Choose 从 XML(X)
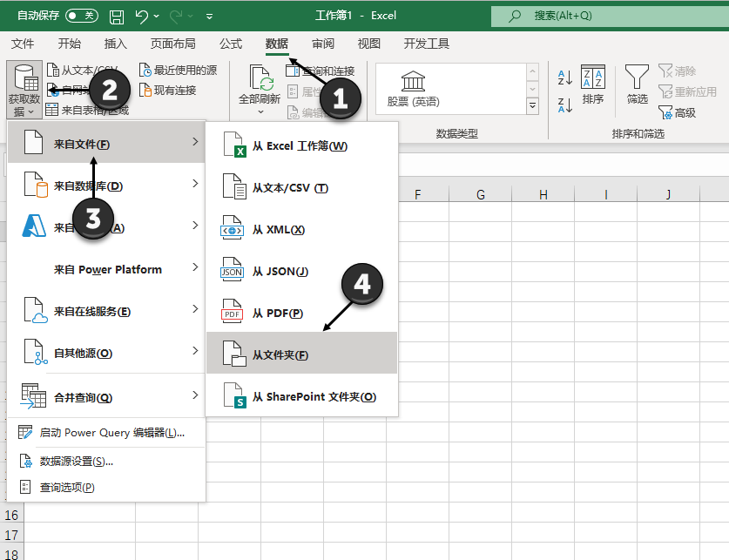Viewport: 729px width, 560px height. pyautogui.click(x=301, y=229)
